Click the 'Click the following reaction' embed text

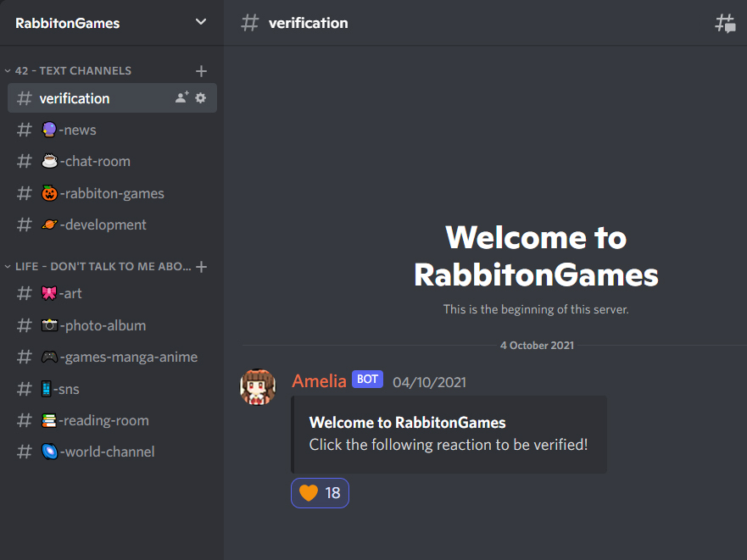tap(449, 445)
